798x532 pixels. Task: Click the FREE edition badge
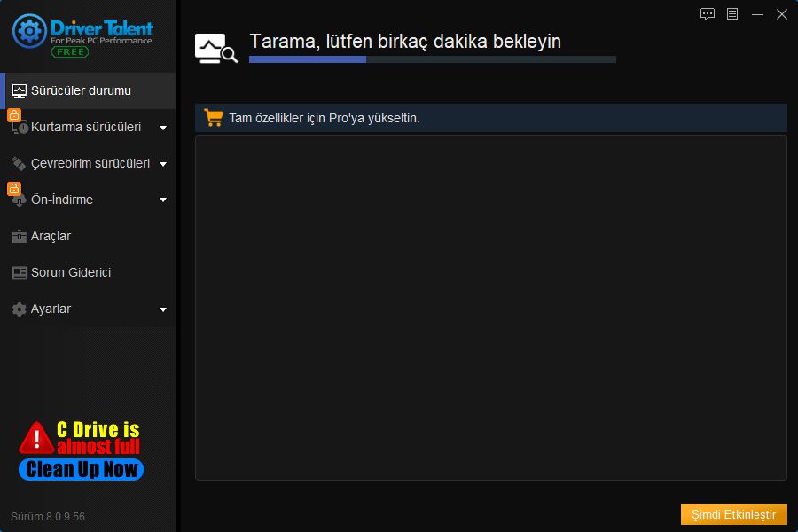tap(70, 52)
